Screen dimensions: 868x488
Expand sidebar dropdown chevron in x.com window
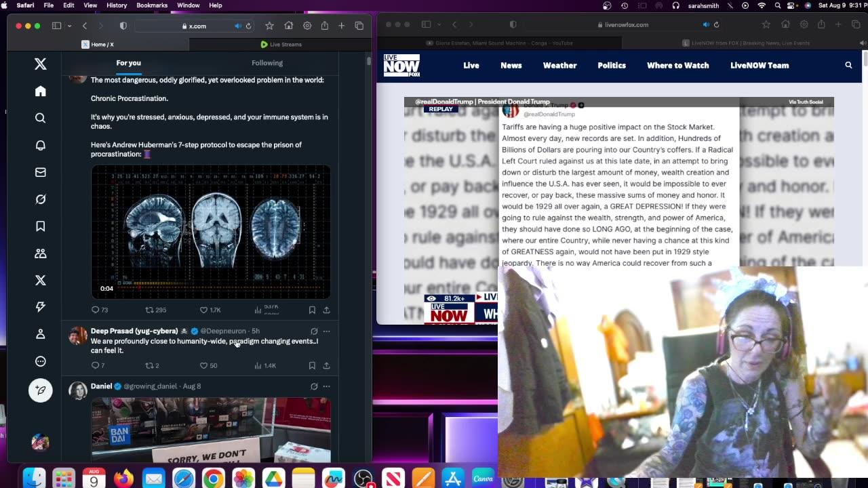(x=69, y=26)
